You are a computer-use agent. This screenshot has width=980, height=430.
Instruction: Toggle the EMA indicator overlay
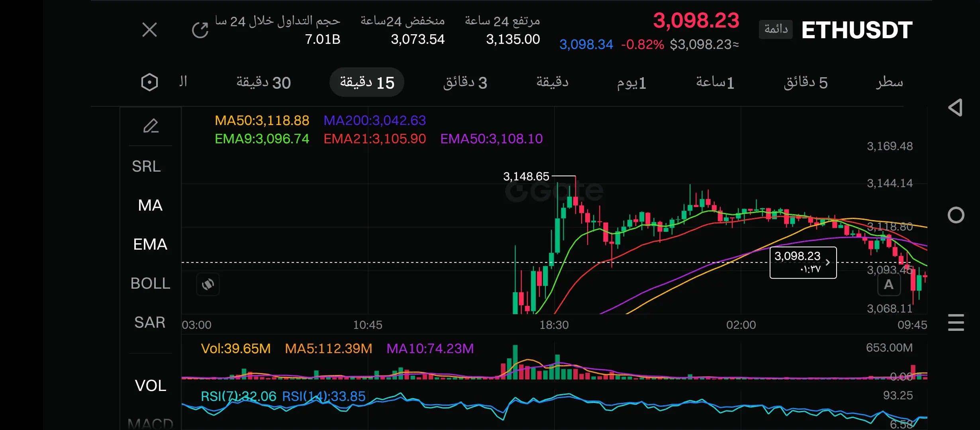pyautogui.click(x=150, y=244)
